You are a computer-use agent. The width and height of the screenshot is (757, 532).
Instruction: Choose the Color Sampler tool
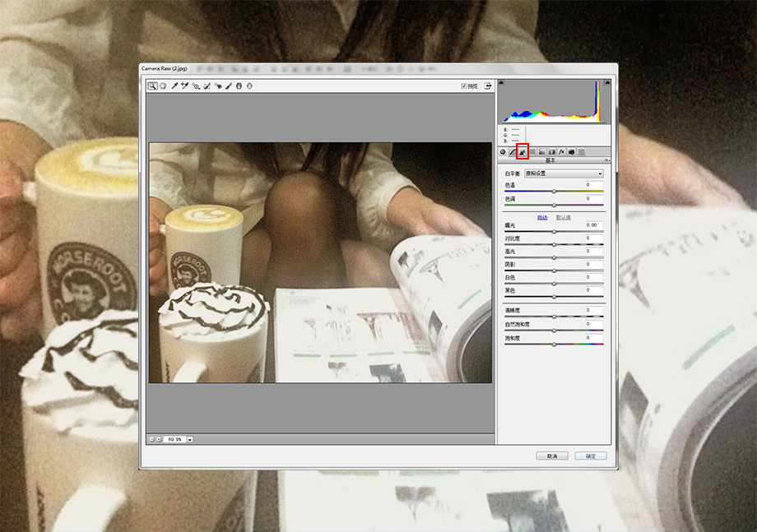pyautogui.click(x=184, y=86)
